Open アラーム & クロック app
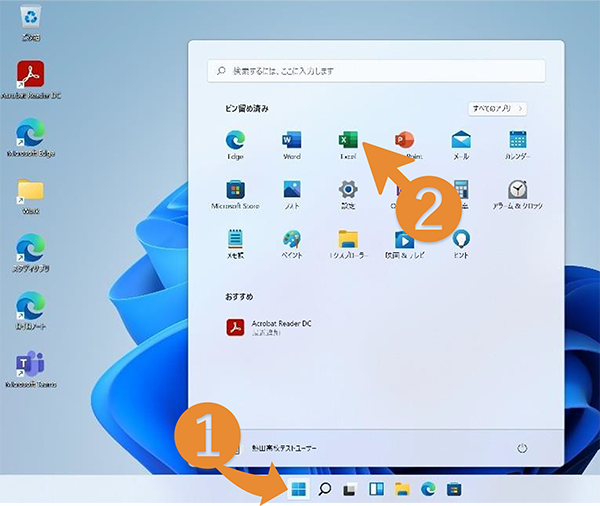 click(517, 194)
